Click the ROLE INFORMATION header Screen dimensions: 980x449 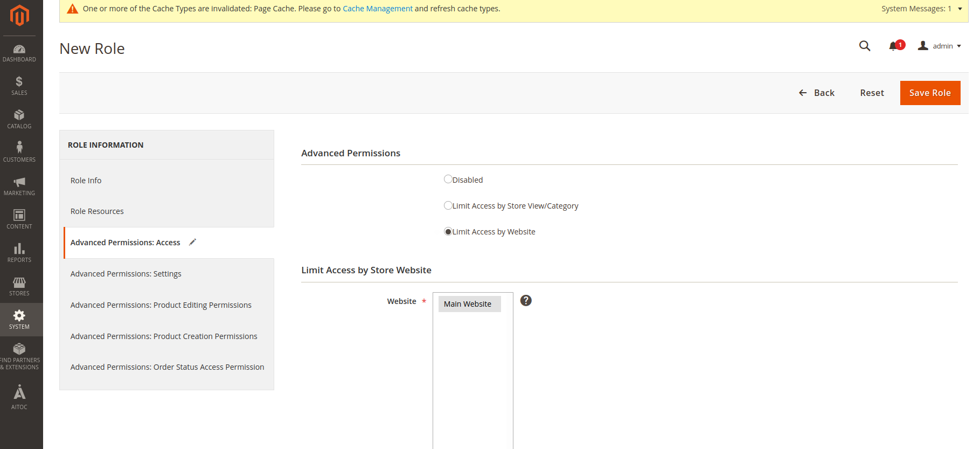click(x=106, y=145)
